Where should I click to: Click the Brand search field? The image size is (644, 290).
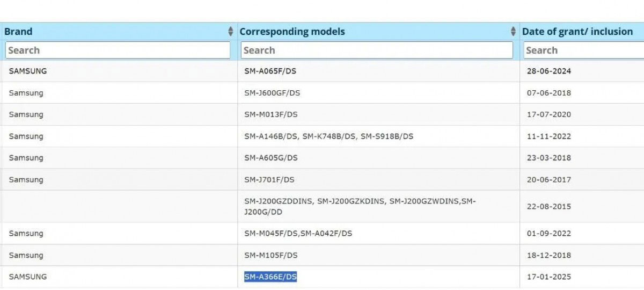click(x=118, y=50)
